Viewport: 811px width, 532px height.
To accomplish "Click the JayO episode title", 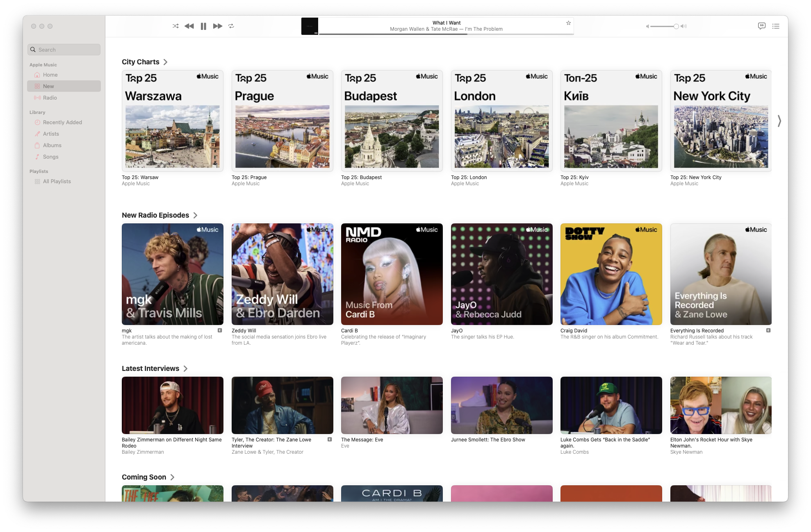I will (x=457, y=331).
